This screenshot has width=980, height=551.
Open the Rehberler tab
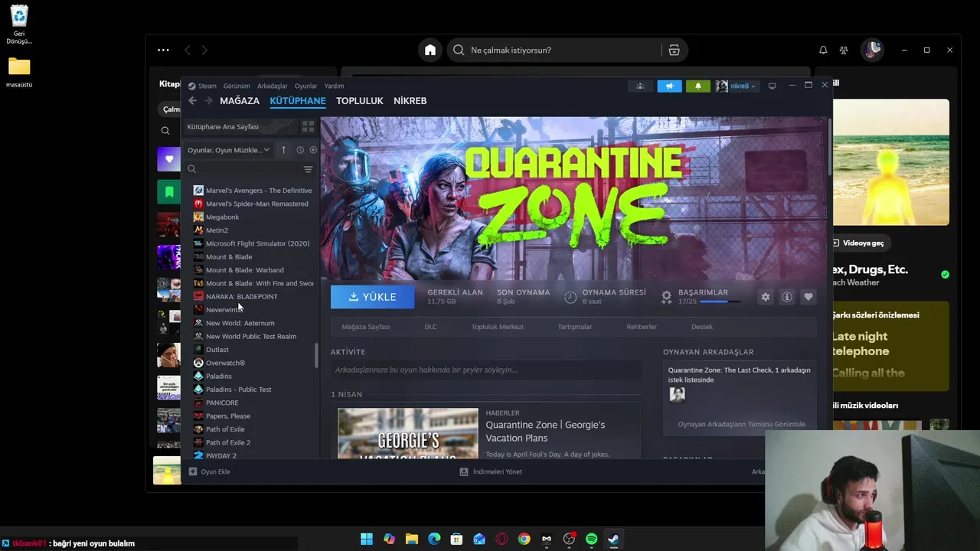pos(642,327)
